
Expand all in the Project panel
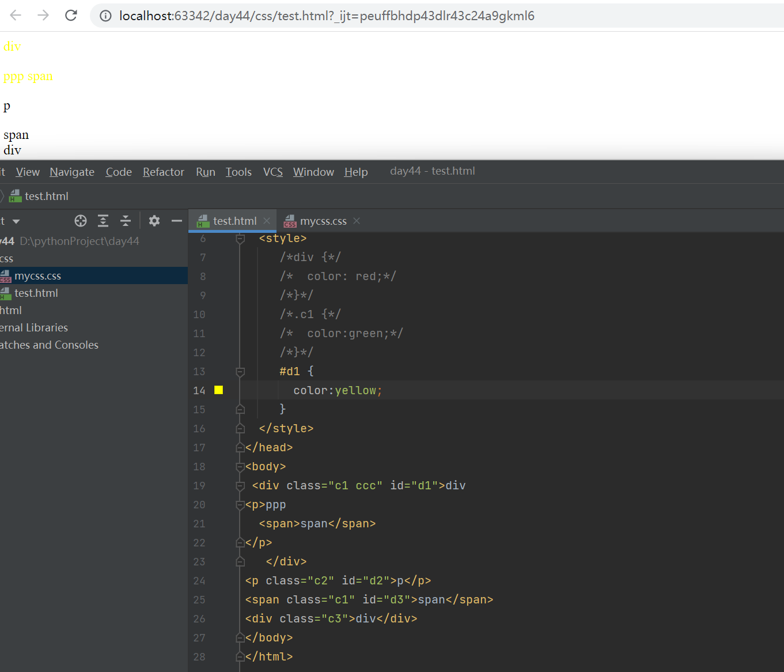(103, 221)
